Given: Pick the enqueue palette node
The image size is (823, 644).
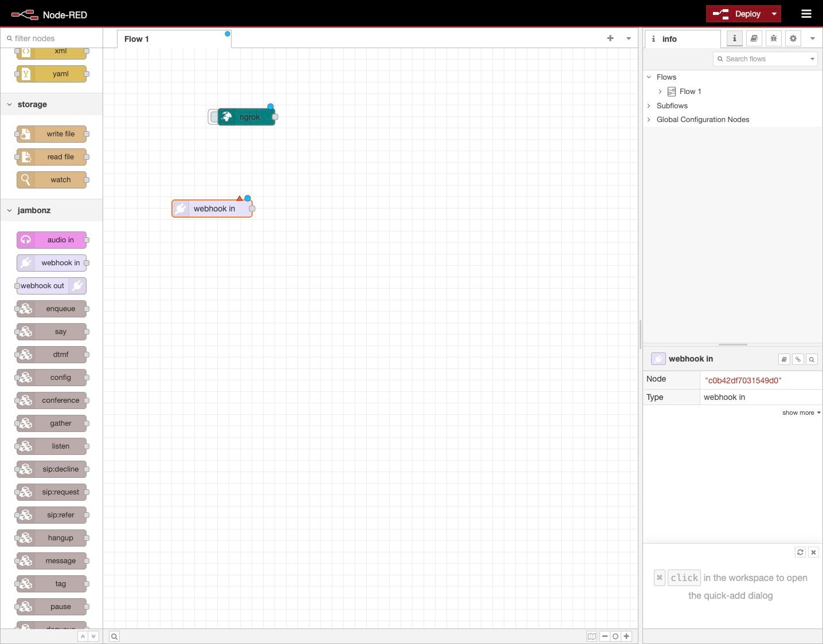Looking at the screenshot, I should click(x=52, y=309).
